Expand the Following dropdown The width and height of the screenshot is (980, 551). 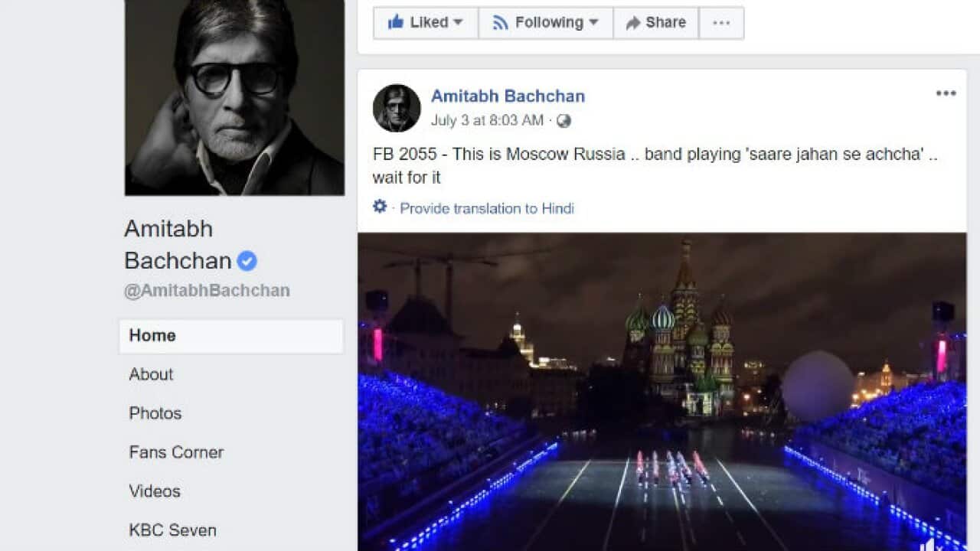(x=545, y=23)
